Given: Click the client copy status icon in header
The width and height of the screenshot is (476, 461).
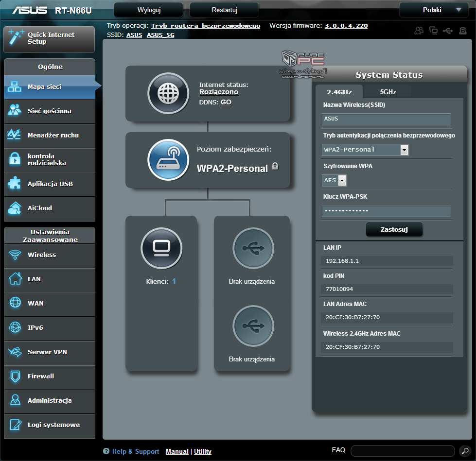Looking at the screenshot, I should click(x=433, y=30).
